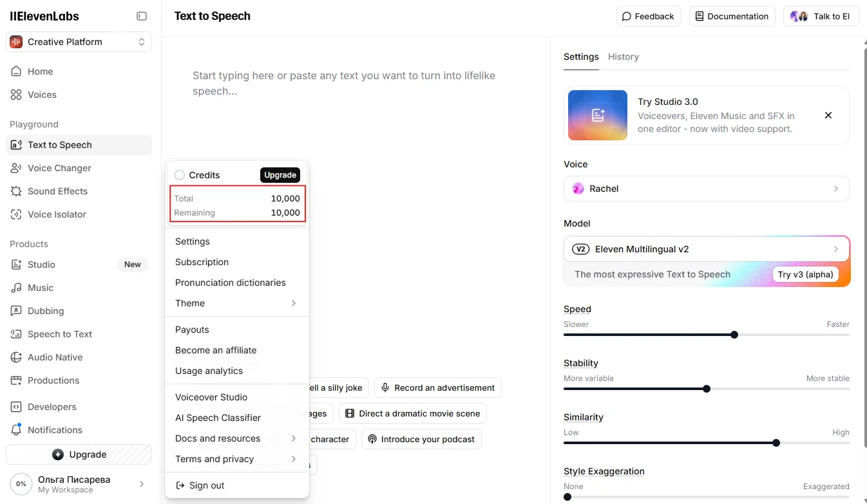Screen dimensions: 867x504
Task: Click the Feedback speech bubble icon
Action: click(626, 17)
